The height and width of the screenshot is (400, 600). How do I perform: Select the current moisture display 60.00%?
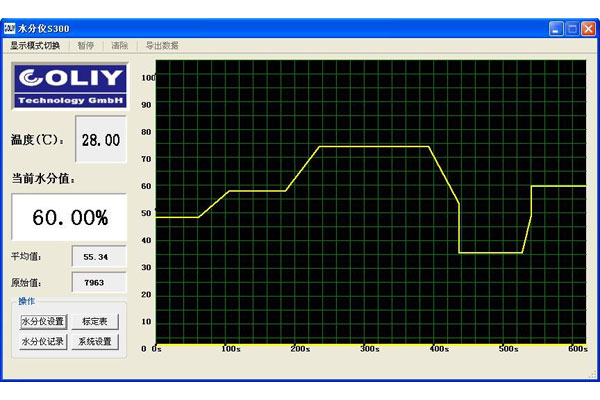69,218
